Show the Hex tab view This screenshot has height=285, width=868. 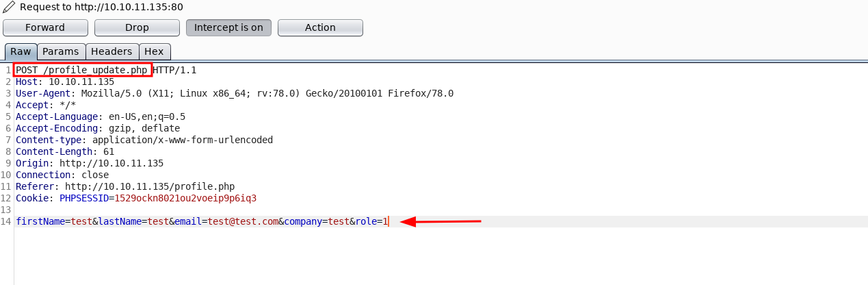pyautogui.click(x=154, y=51)
